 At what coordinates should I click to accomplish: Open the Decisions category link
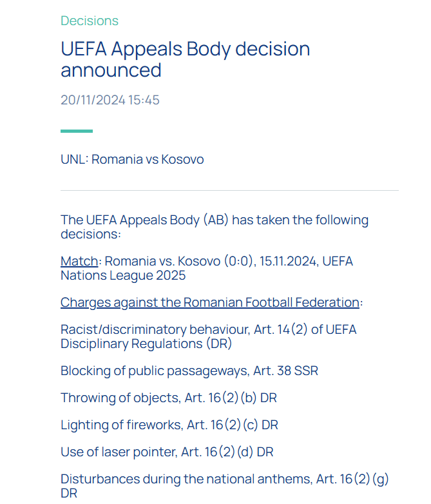coord(90,21)
